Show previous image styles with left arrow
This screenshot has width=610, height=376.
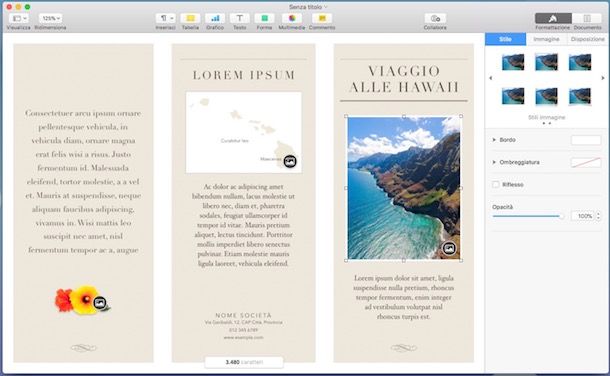pos(491,78)
